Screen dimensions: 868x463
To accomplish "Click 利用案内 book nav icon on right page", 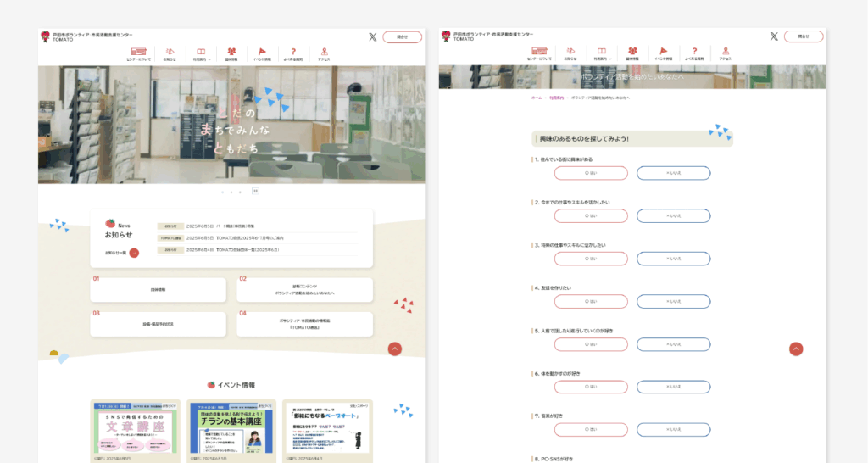I will point(602,51).
